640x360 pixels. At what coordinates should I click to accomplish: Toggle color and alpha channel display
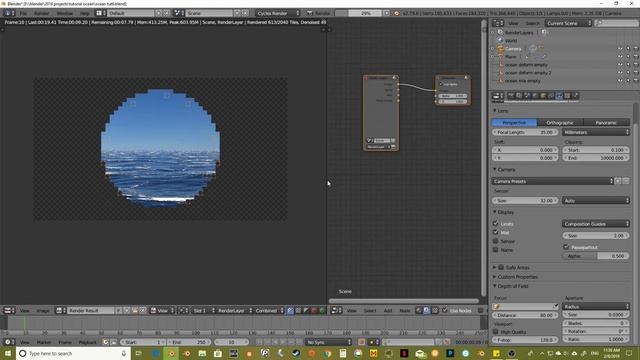pyautogui.click(x=290, y=311)
